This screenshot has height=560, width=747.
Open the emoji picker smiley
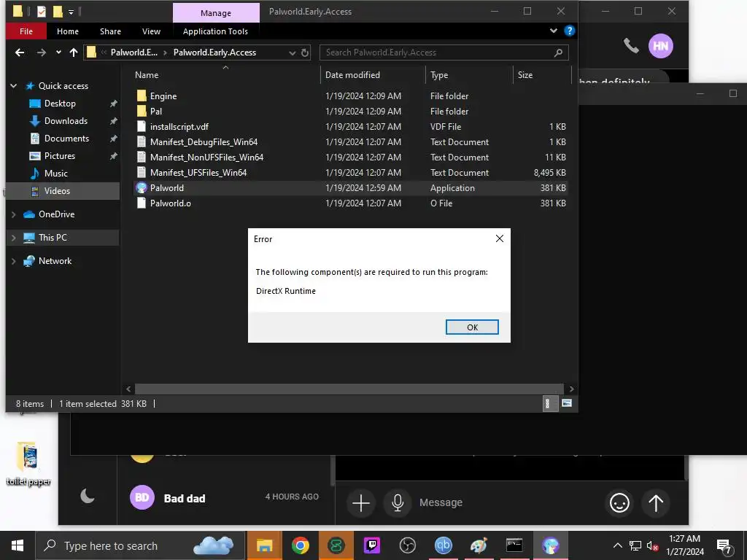pos(619,503)
